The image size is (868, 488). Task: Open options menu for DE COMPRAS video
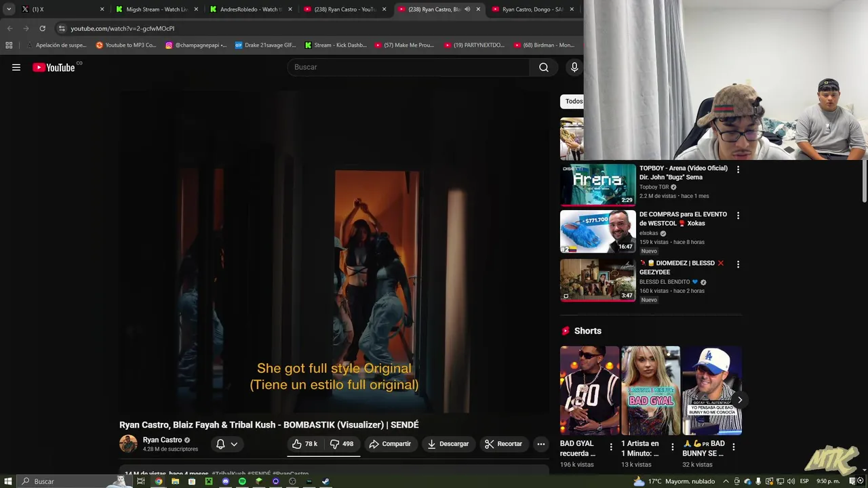pyautogui.click(x=738, y=216)
